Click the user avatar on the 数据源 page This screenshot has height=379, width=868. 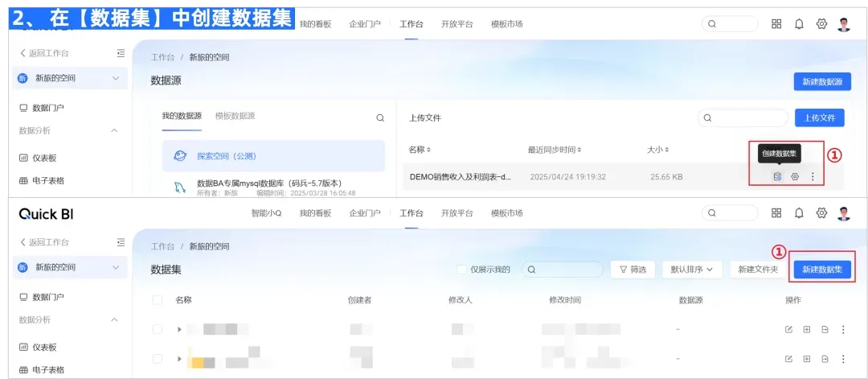[x=844, y=24]
